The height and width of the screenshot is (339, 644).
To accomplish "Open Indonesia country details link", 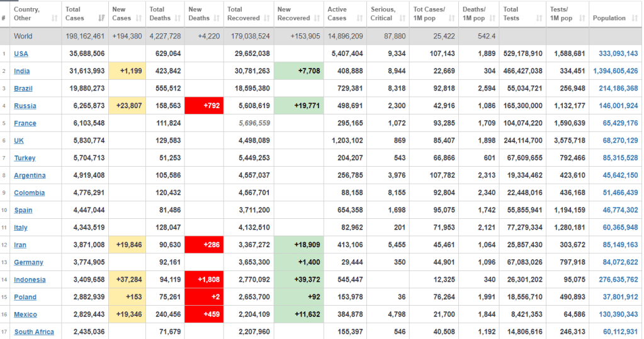I will (x=30, y=280).
